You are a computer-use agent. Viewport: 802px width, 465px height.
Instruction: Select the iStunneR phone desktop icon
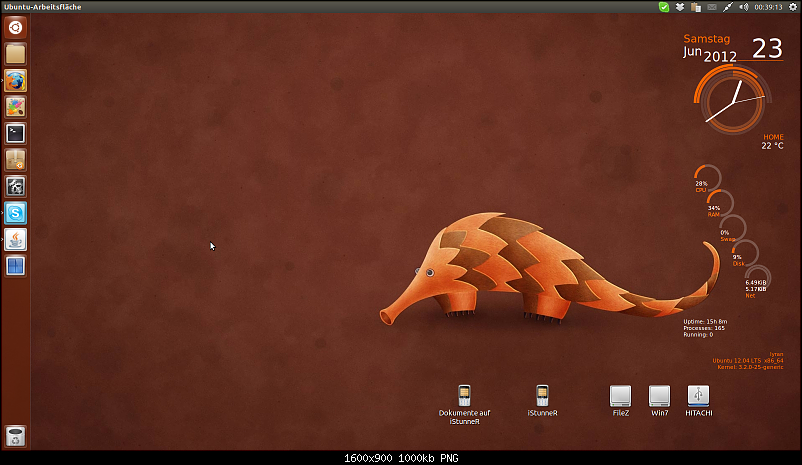coord(542,401)
